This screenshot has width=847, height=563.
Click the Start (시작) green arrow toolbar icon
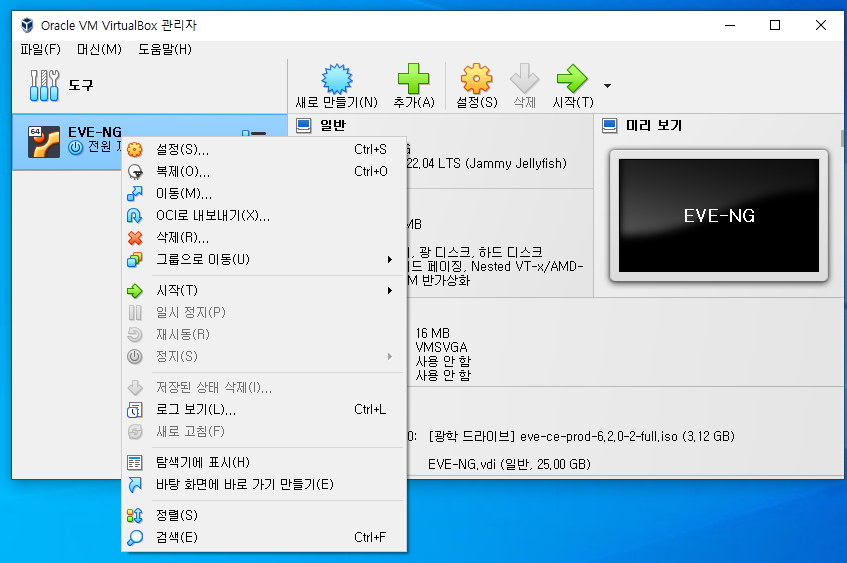(x=572, y=79)
